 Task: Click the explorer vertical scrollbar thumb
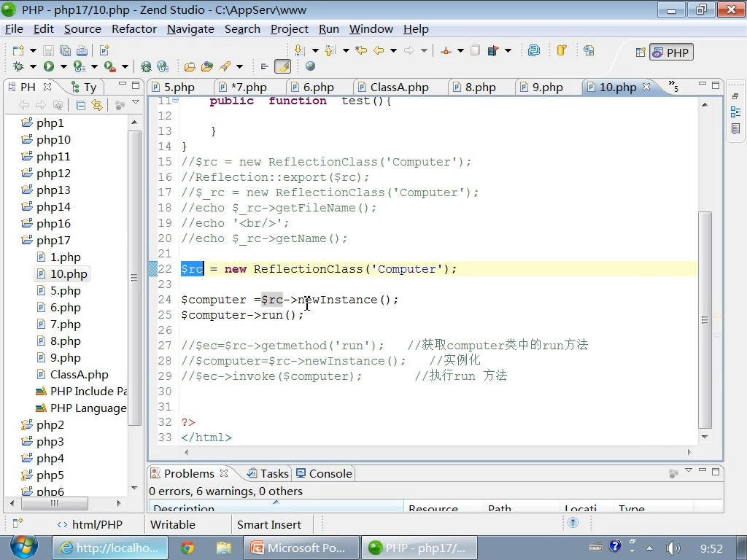[134, 278]
